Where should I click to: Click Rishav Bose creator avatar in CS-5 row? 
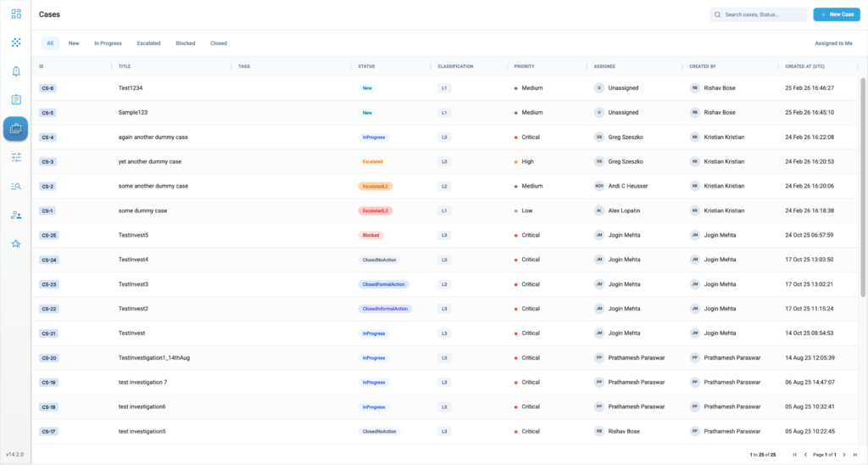coord(695,113)
